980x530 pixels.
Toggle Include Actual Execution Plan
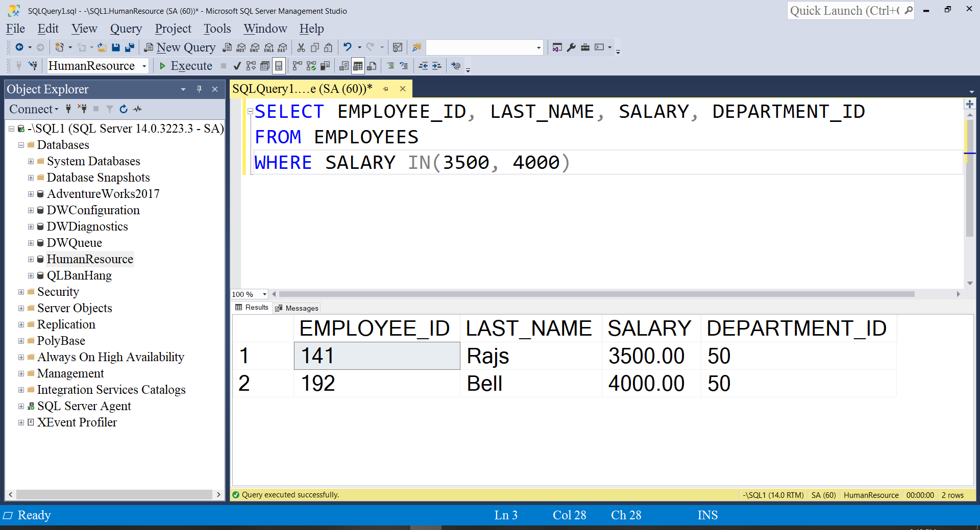coord(297,66)
